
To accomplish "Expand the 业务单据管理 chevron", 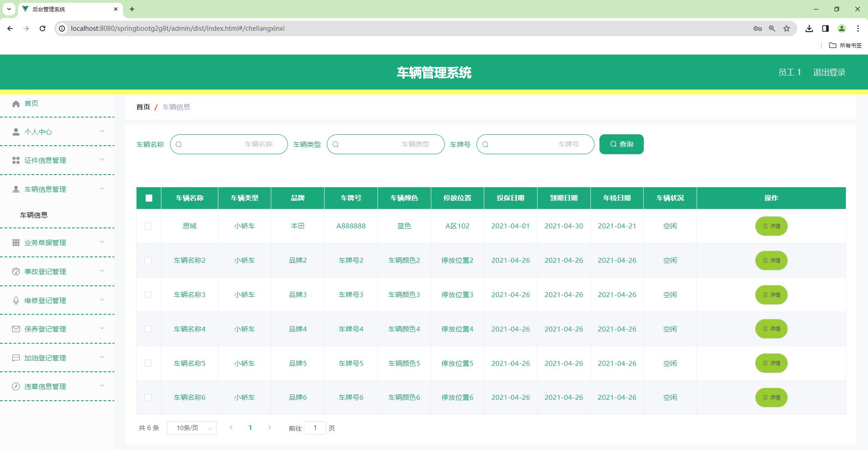I will click(x=102, y=242).
